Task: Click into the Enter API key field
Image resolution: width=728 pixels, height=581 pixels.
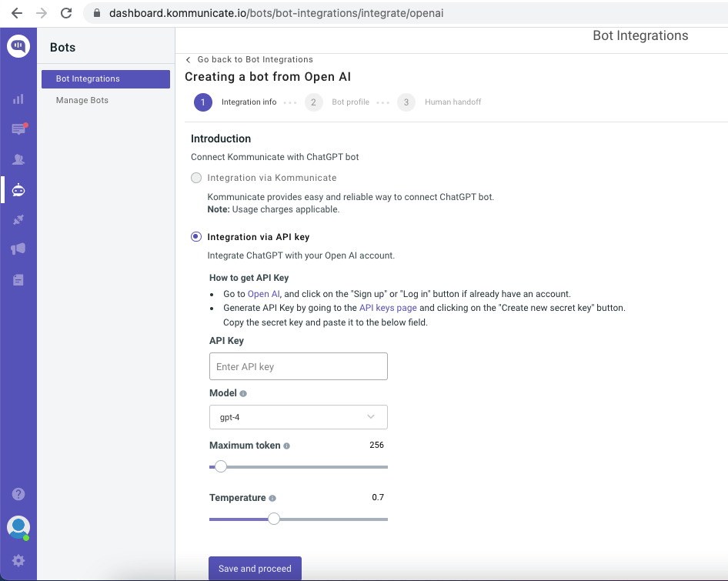Action: pos(298,367)
